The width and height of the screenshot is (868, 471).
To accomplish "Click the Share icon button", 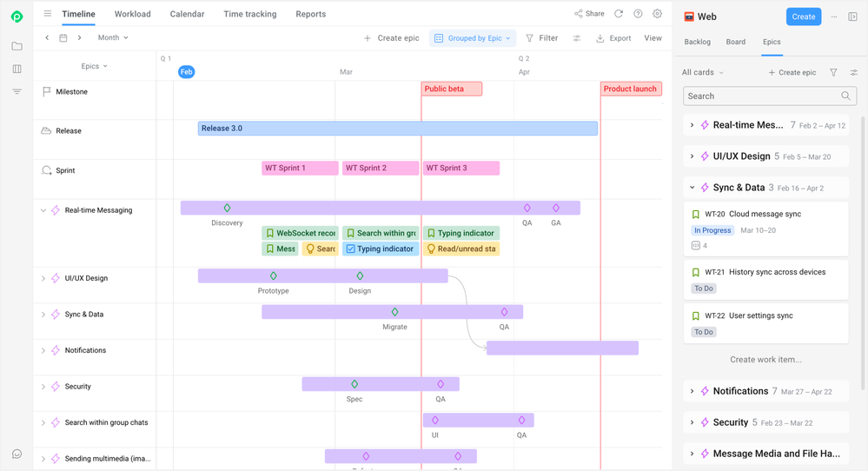I will click(590, 13).
